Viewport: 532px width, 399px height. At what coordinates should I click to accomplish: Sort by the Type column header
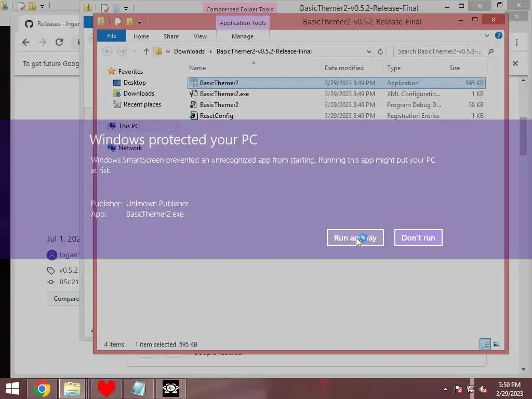click(x=394, y=68)
